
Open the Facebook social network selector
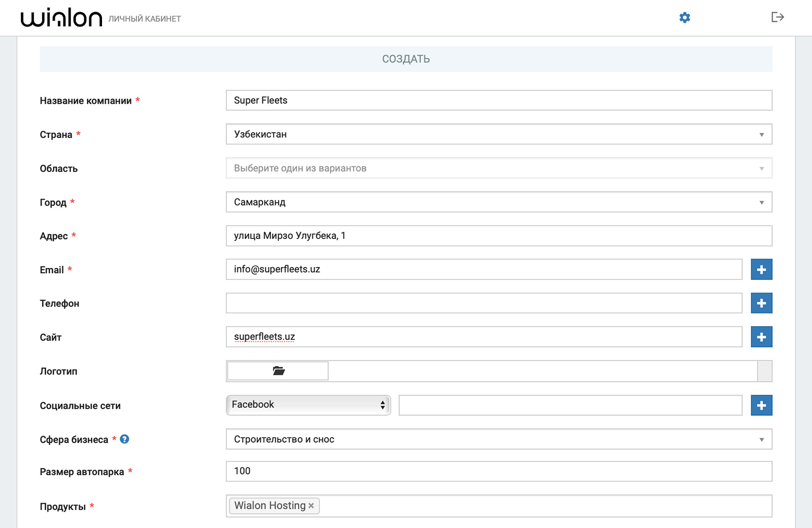point(308,405)
